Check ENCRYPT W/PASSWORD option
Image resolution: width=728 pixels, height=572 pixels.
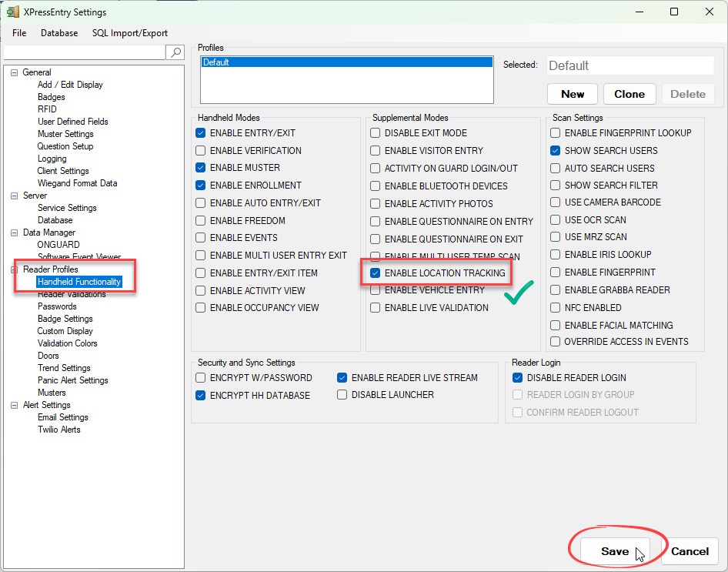(x=201, y=378)
